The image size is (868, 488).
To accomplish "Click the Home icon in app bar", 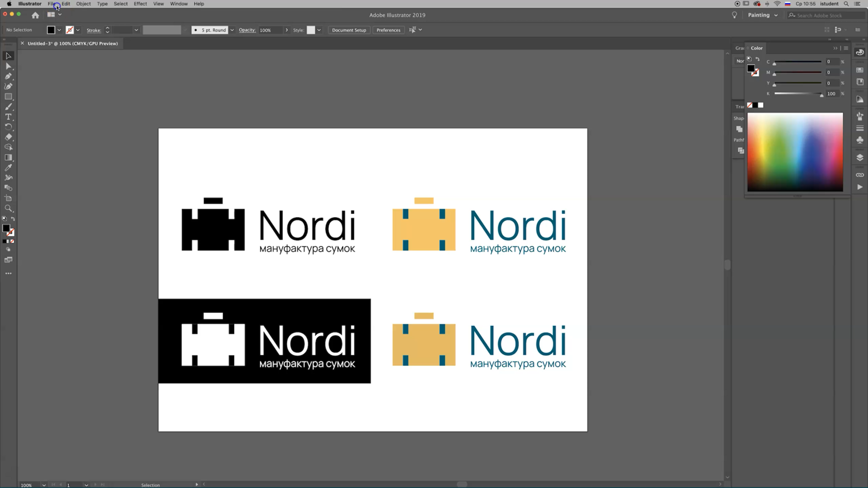I will point(35,15).
